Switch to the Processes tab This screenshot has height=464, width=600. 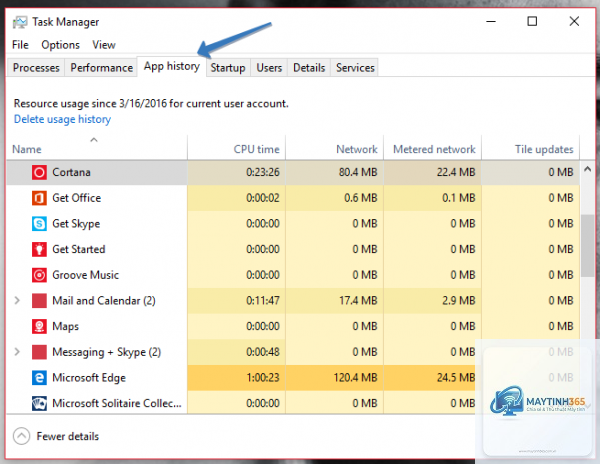pos(36,68)
